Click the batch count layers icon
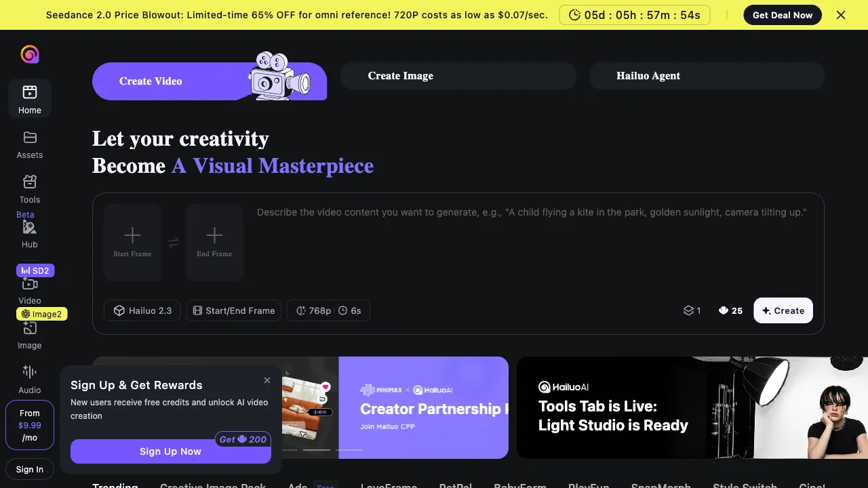 (688, 310)
